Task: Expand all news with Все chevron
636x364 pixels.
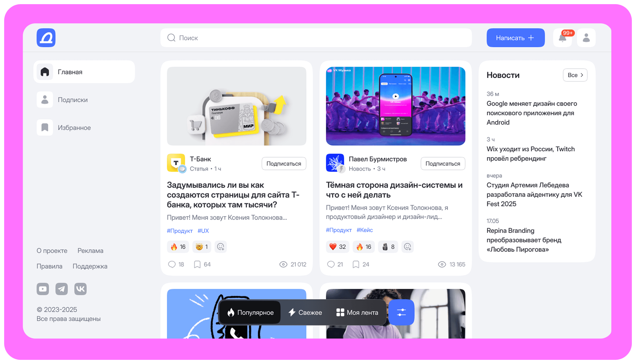Action: 575,75
